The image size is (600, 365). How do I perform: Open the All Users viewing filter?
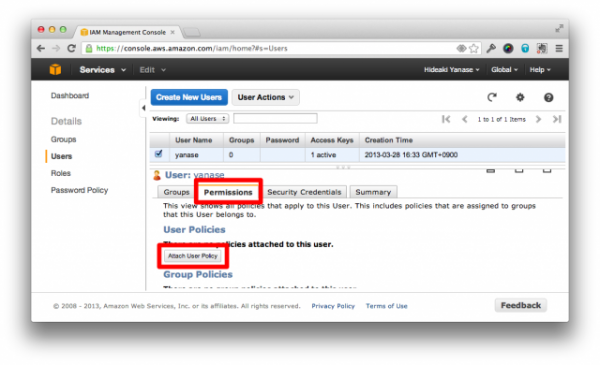(208, 119)
